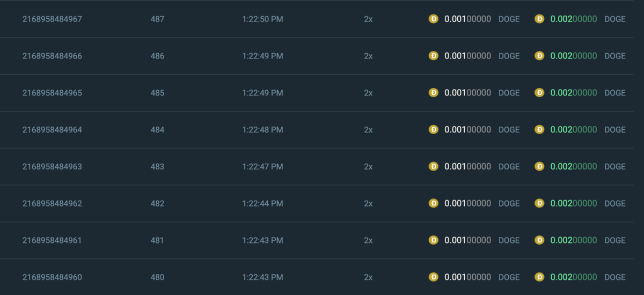Open bet ID 2168958484960
The image size is (644, 295).
point(52,277)
